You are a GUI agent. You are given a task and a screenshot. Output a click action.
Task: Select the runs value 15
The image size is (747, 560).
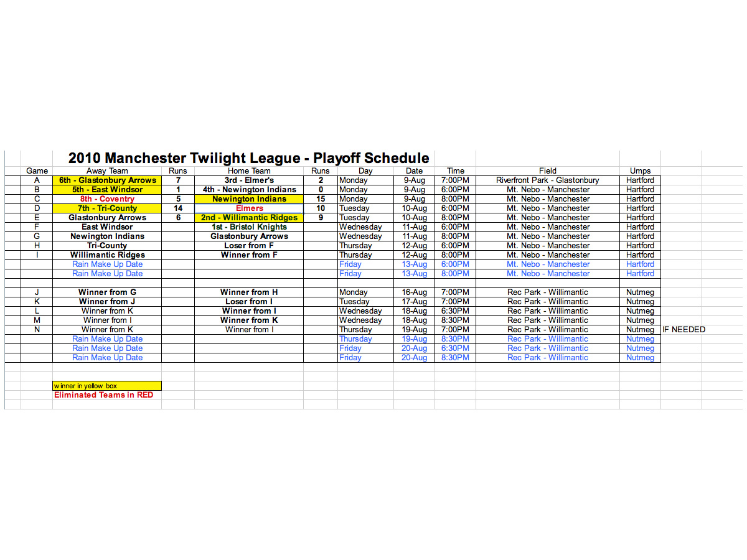[321, 198]
